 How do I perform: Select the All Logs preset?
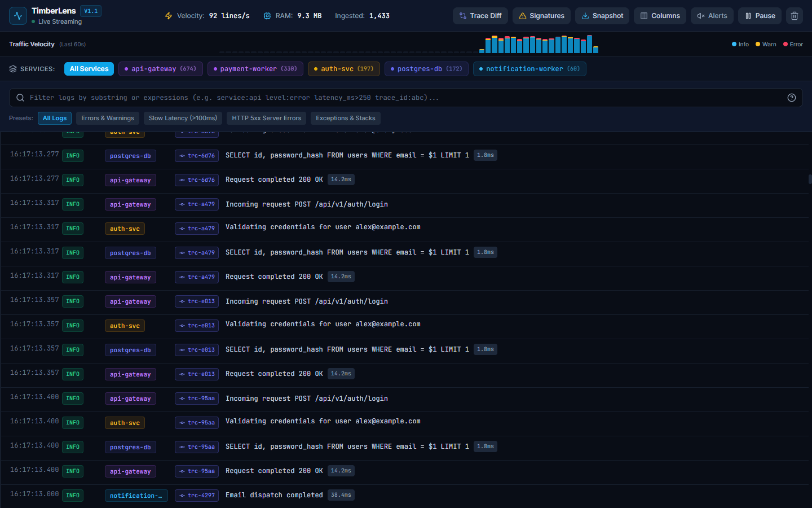pos(55,118)
